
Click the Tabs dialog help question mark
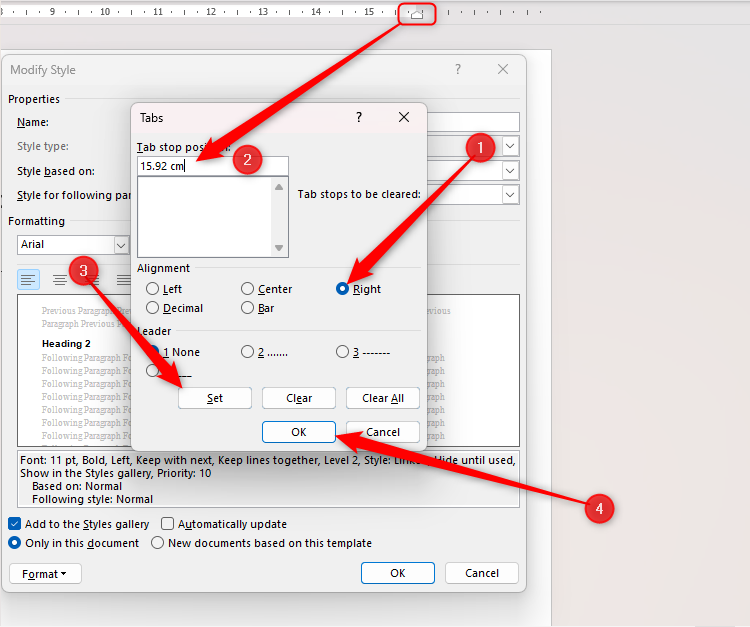click(359, 117)
